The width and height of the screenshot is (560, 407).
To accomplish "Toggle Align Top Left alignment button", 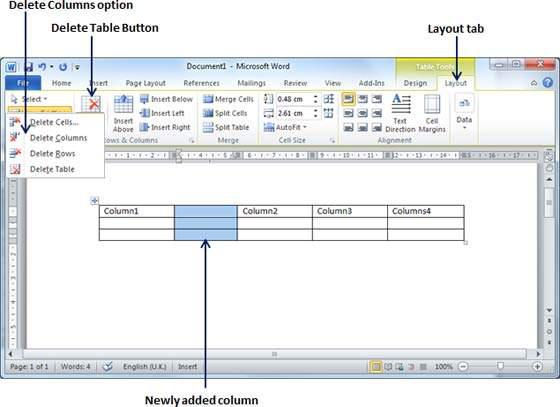I will (348, 99).
